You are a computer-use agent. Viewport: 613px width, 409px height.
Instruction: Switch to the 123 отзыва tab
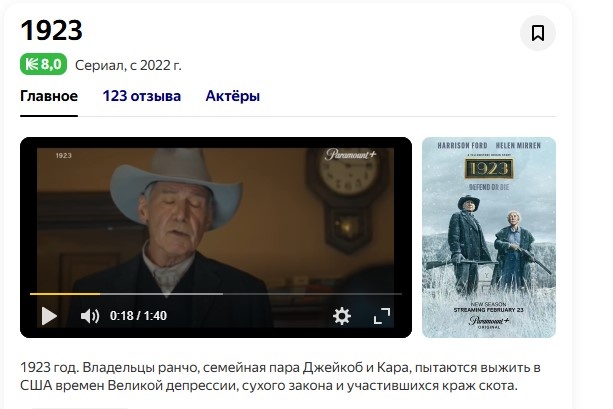point(142,96)
